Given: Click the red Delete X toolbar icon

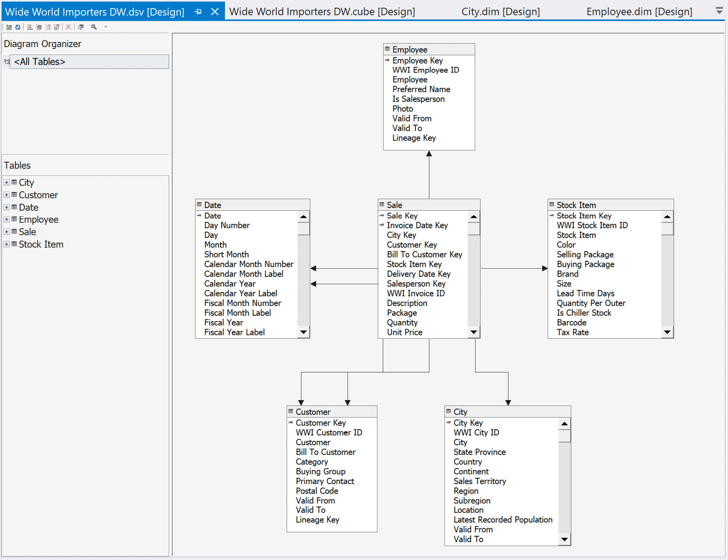Looking at the screenshot, I should [68, 27].
